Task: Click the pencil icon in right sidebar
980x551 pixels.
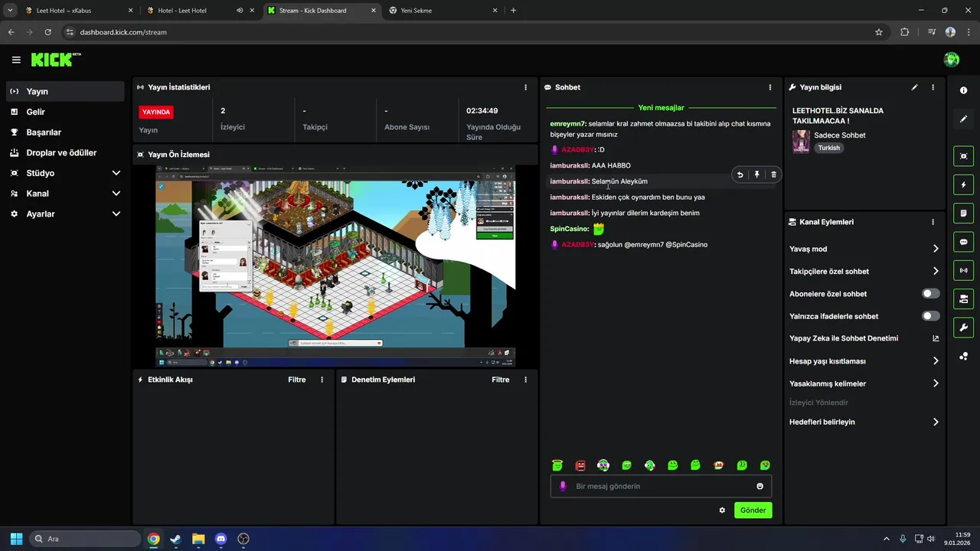Action: click(963, 119)
